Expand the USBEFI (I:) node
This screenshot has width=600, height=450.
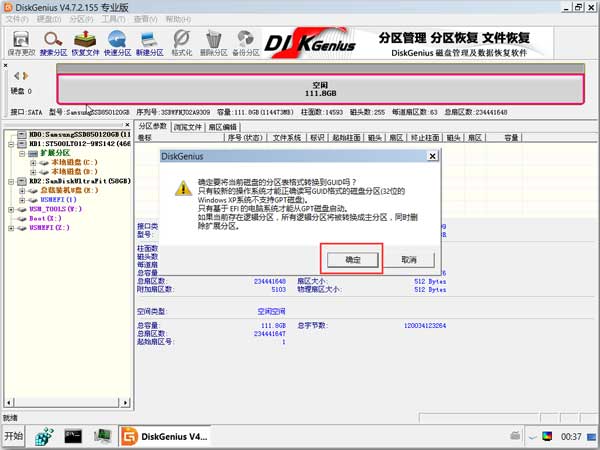pyautogui.click(x=22, y=200)
